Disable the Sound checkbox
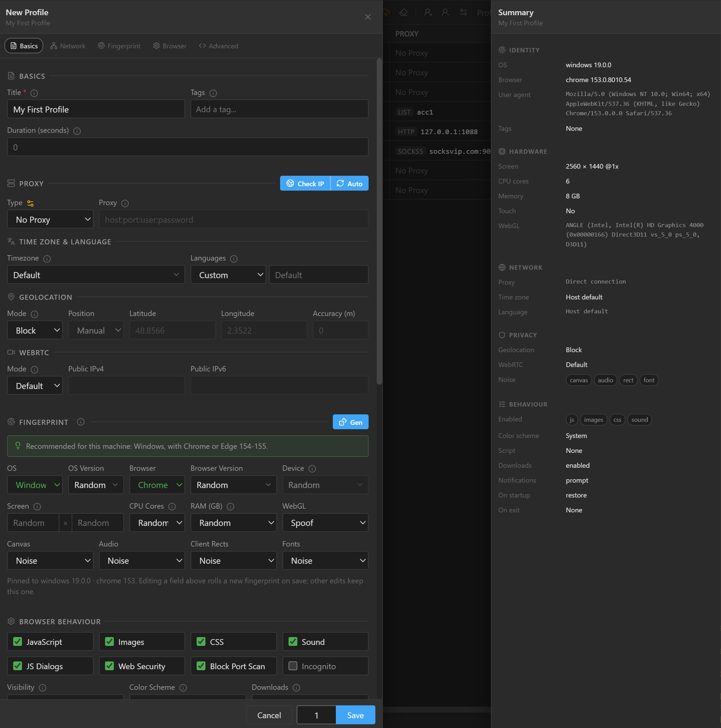This screenshot has width=721, height=728. [x=293, y=641]
